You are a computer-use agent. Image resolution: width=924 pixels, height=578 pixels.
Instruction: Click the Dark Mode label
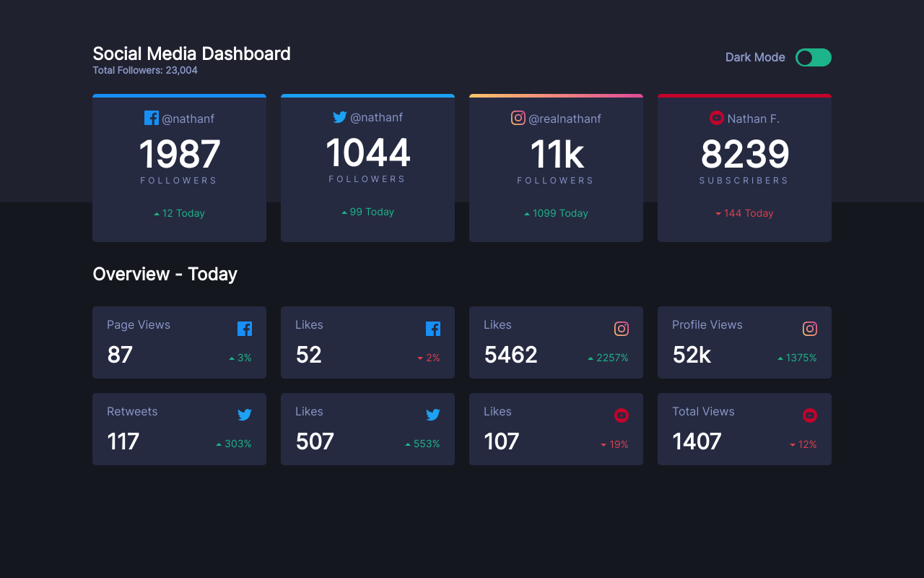(755, 58)
